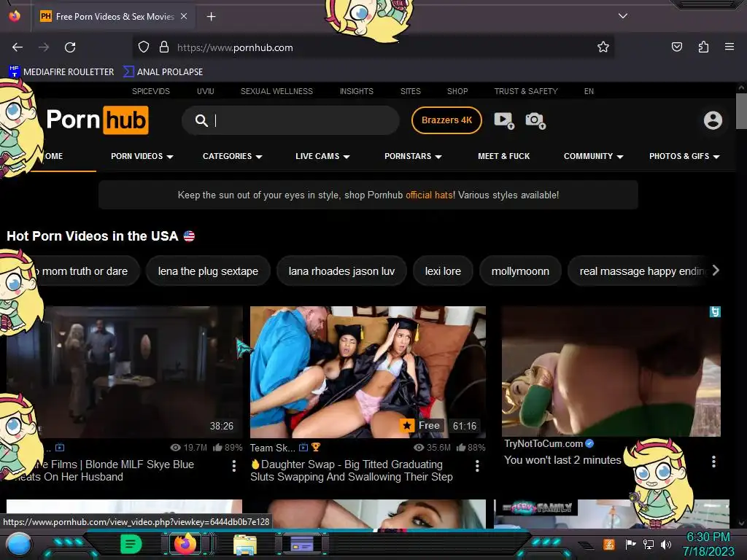Open a new tab with the plus button
This screenshot has width=747, height=560.
pos(211,17)
